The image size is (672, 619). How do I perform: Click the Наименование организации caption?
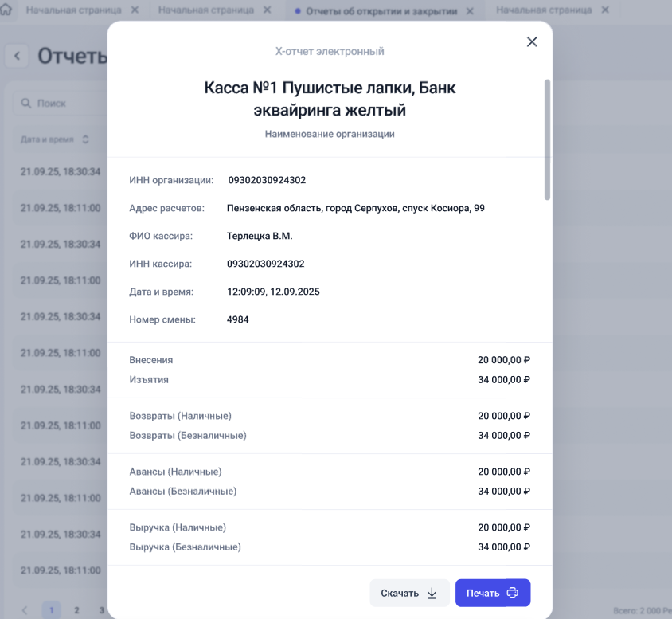click(x=330, y=134)
